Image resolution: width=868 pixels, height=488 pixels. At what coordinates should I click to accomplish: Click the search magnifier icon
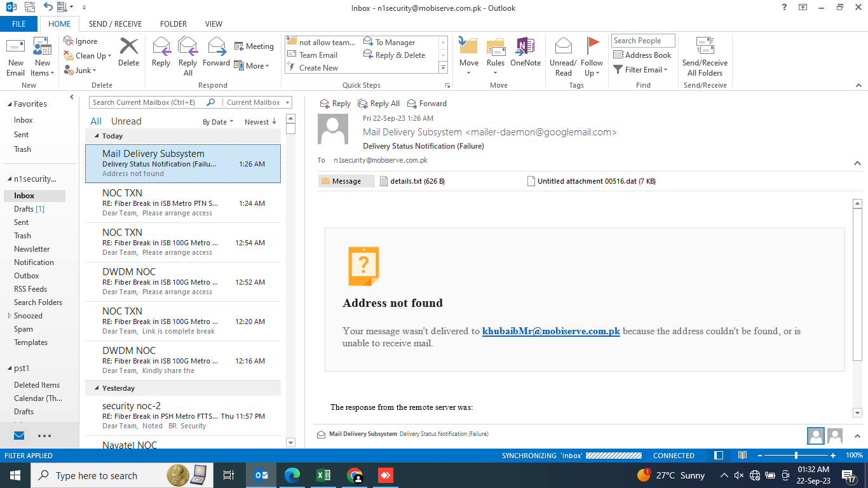(211, 102)
